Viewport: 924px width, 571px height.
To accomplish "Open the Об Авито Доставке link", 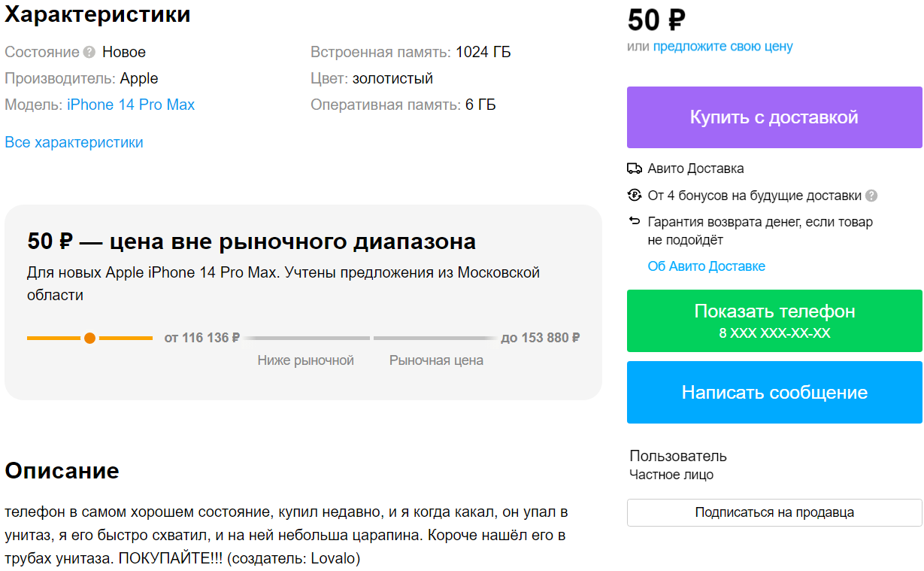I will point(706,266).
